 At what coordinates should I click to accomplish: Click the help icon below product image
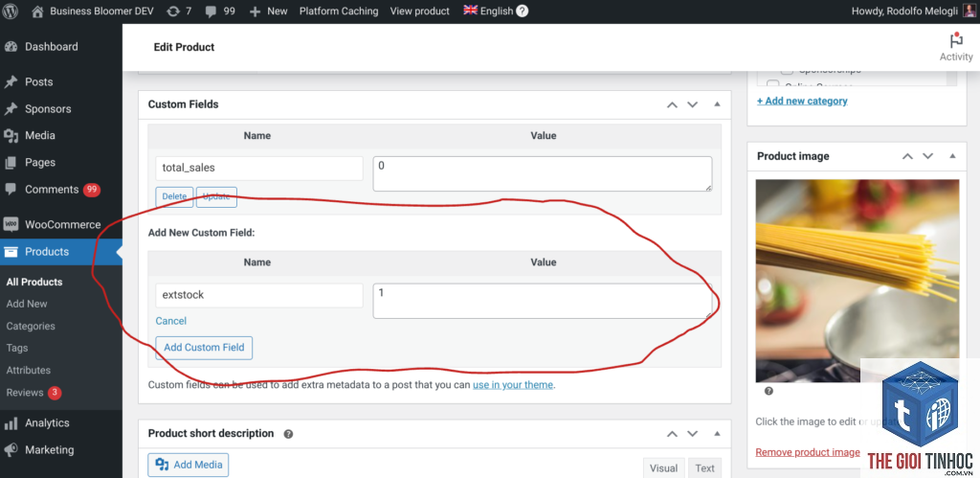click(768, 391)
